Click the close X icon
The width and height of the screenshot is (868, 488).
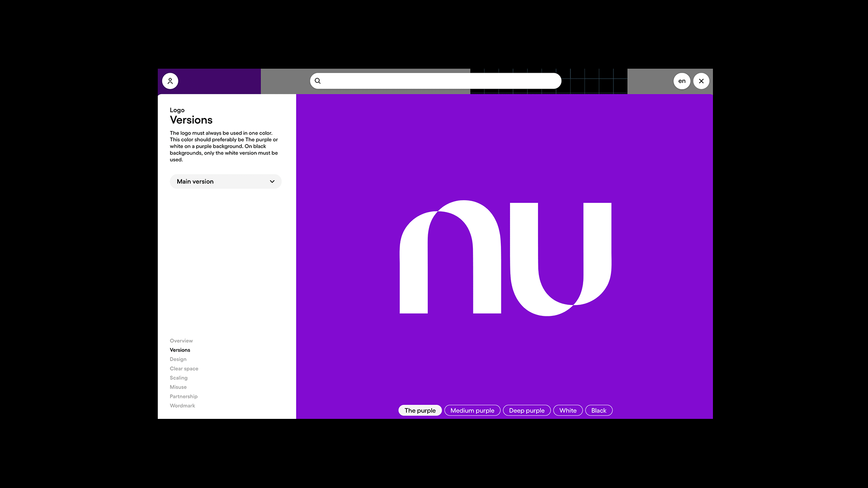tap(701, 80)
